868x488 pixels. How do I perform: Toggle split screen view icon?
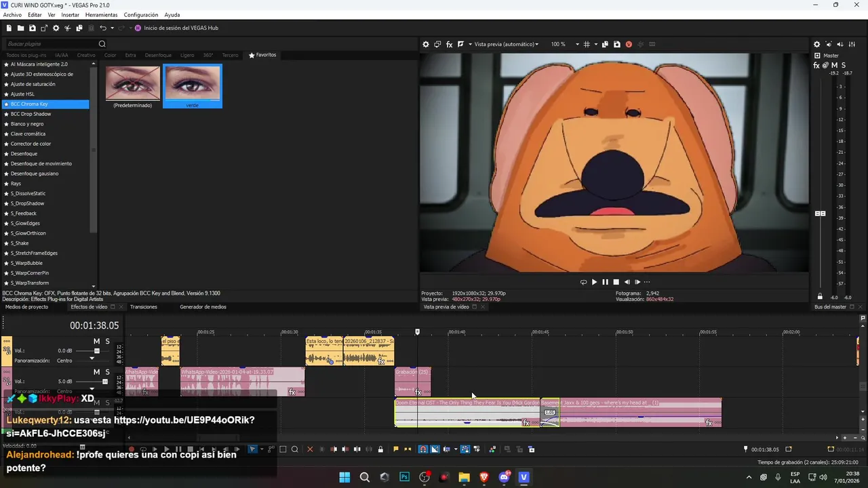(460, 44)
